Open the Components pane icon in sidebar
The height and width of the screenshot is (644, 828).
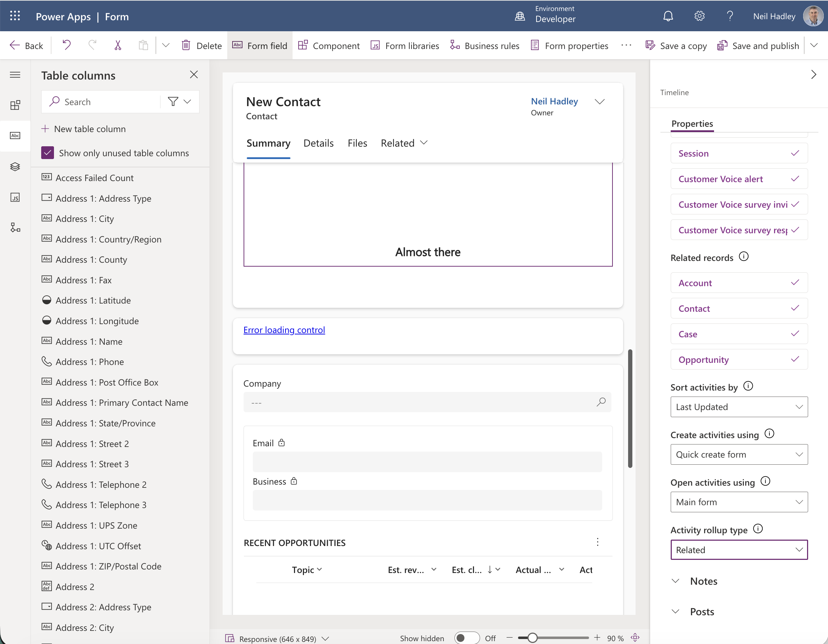15,105
